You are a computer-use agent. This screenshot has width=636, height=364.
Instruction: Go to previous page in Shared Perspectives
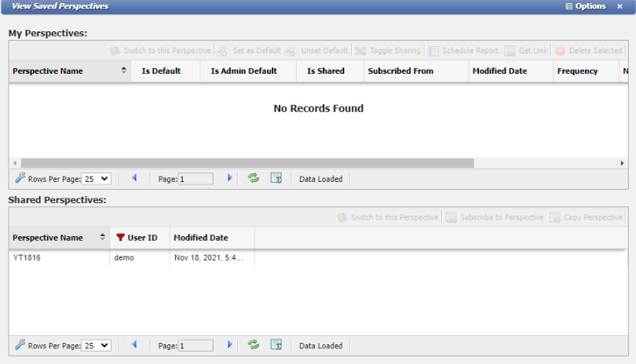134,345
